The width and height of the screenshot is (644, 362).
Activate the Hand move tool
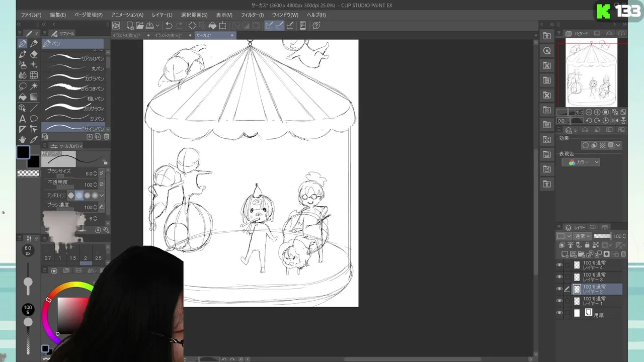pyautogui.click(x=23, y=140)
